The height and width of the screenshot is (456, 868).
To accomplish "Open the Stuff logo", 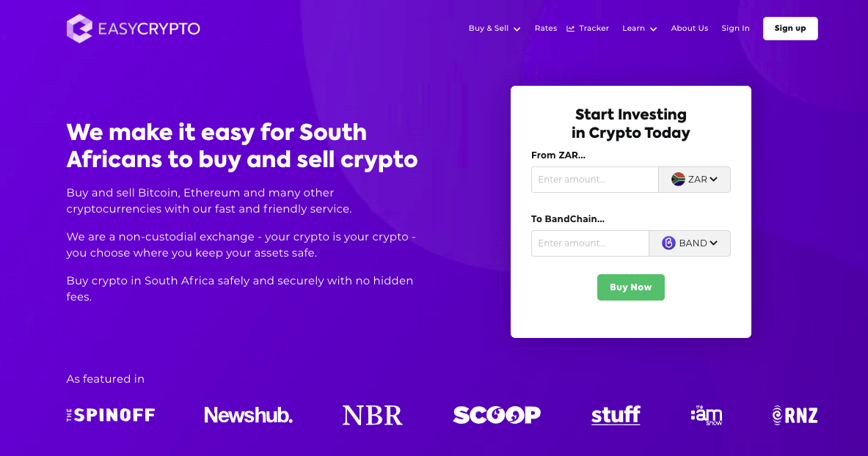I will click(x=615, y=414).
